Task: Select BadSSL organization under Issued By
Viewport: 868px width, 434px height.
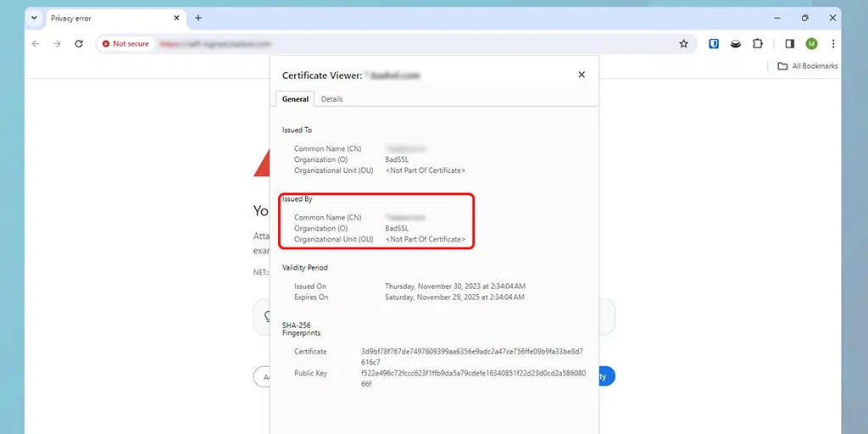Action: click(397, 228)
